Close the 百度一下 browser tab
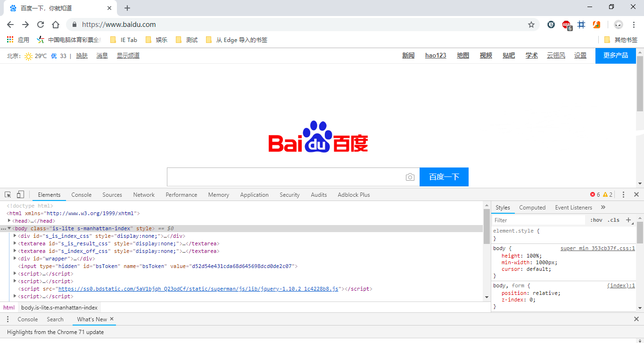The height and width of the screenshot is (343, 644). click(109, 8)
